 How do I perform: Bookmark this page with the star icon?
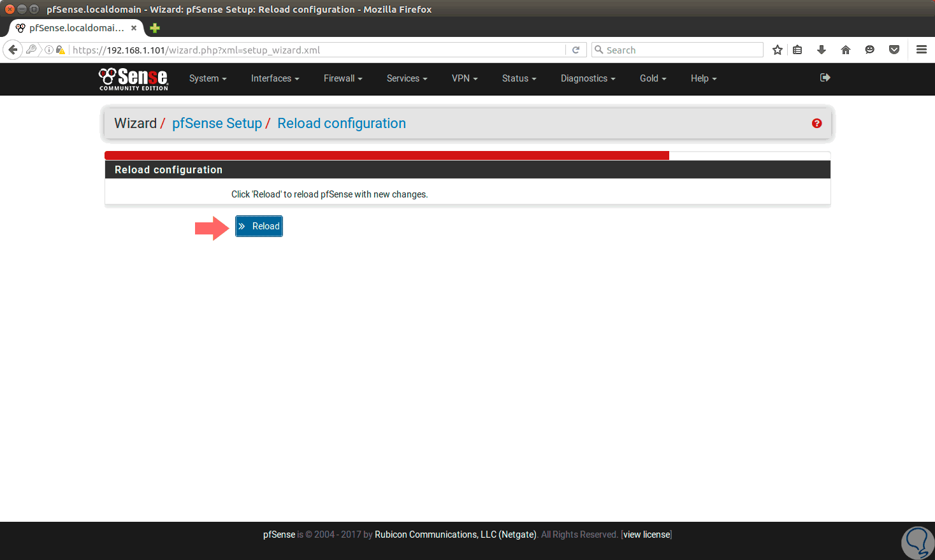point(778,50)
